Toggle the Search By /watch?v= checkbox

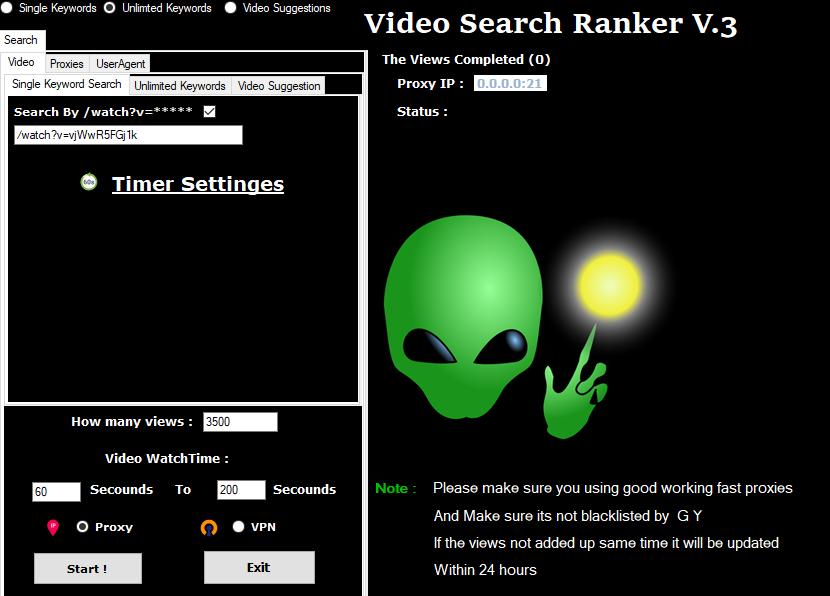pyautogui.click(x=209, y=112)
